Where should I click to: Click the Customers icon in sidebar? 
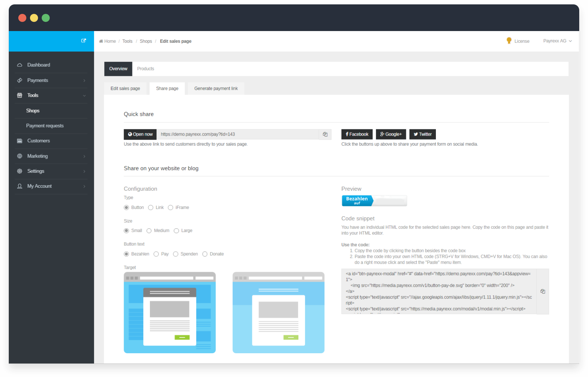(x=20, y=141)
